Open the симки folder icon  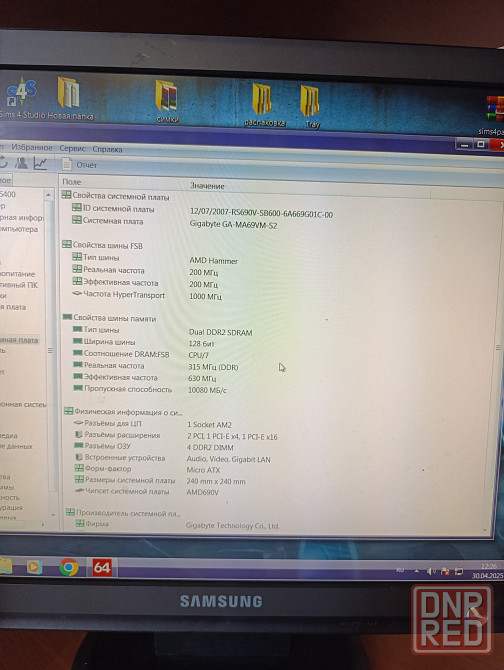tap(167, 101)
